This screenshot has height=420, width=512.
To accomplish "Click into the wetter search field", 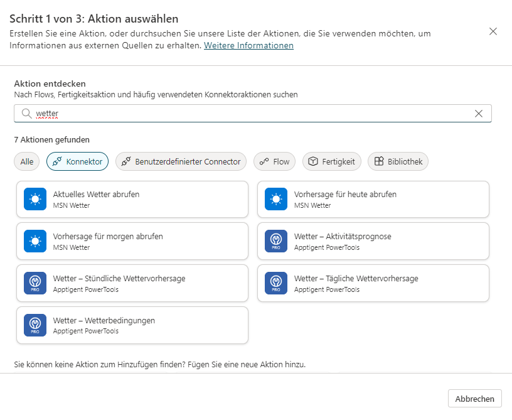I will point(251,114).
